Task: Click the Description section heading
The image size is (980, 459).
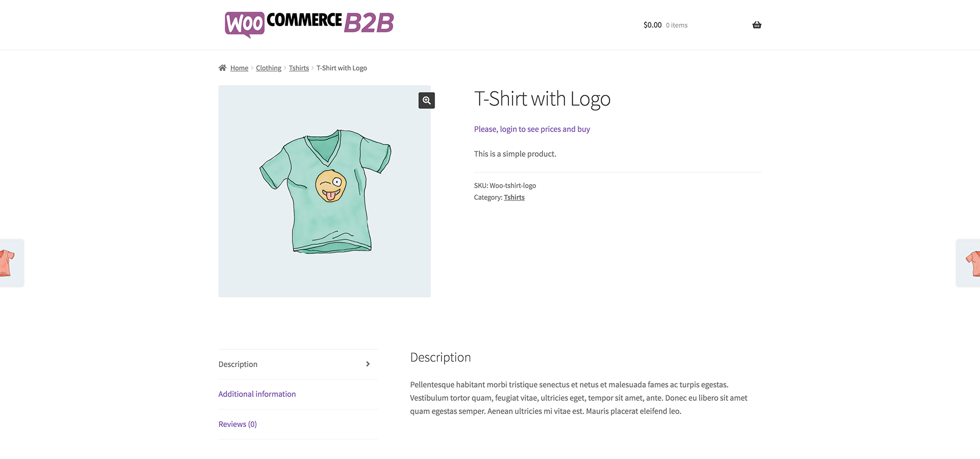Action: (x=440, y=358)
